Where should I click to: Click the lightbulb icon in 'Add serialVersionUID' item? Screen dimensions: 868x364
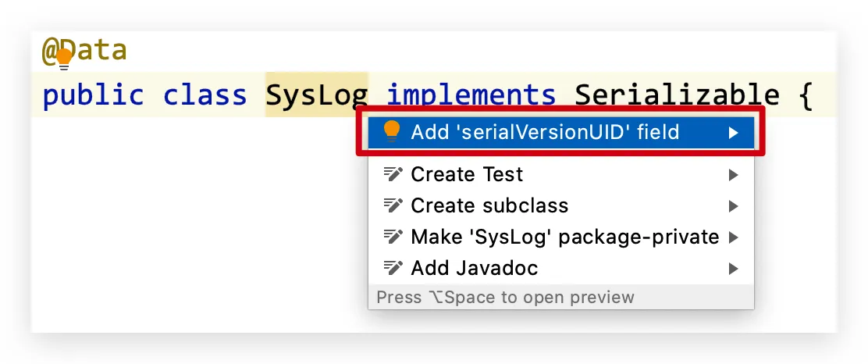pyautogui.click(x=391, y=132)
